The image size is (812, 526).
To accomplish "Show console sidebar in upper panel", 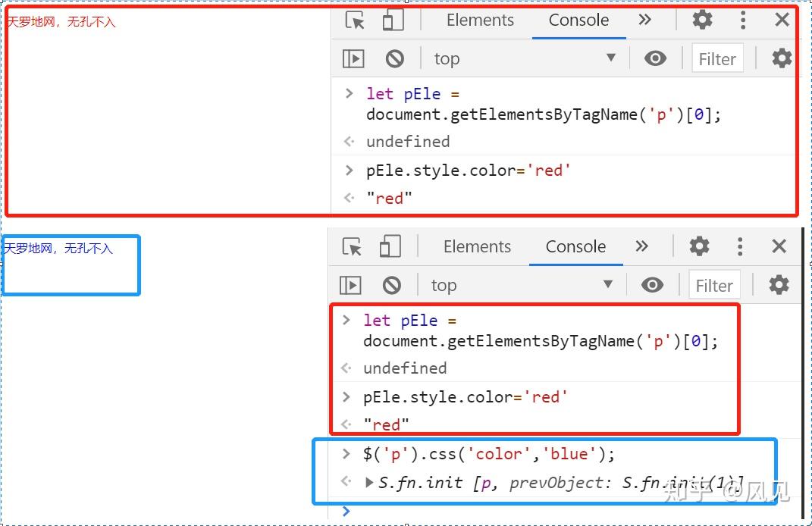I will point(353,58).
